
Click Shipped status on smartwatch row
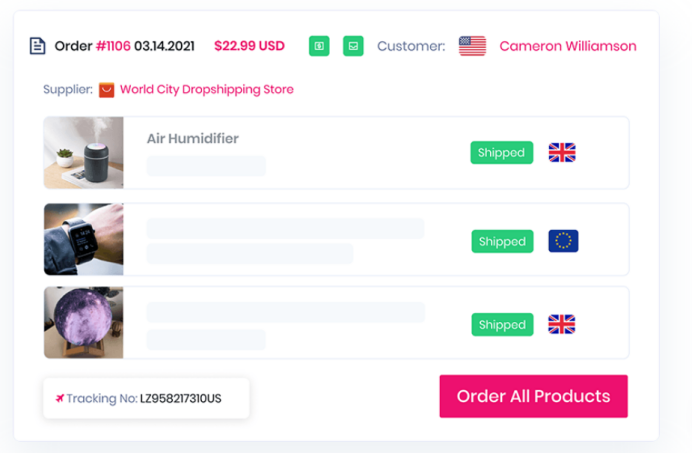click(x=502, y=242)
